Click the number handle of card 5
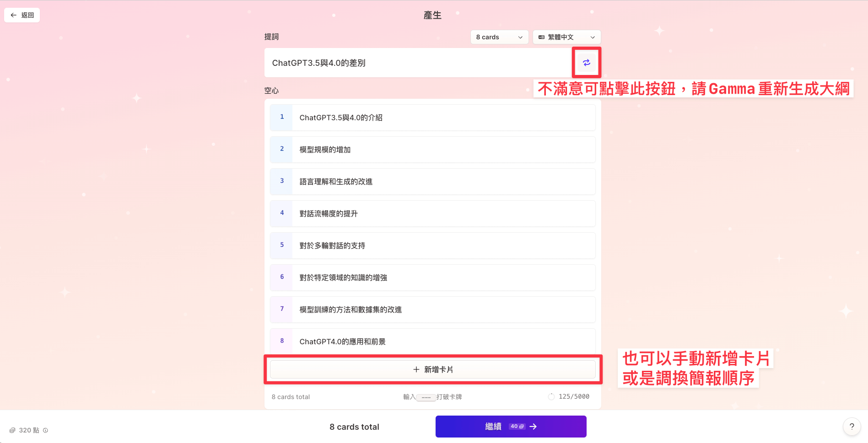 click(282, 245)
